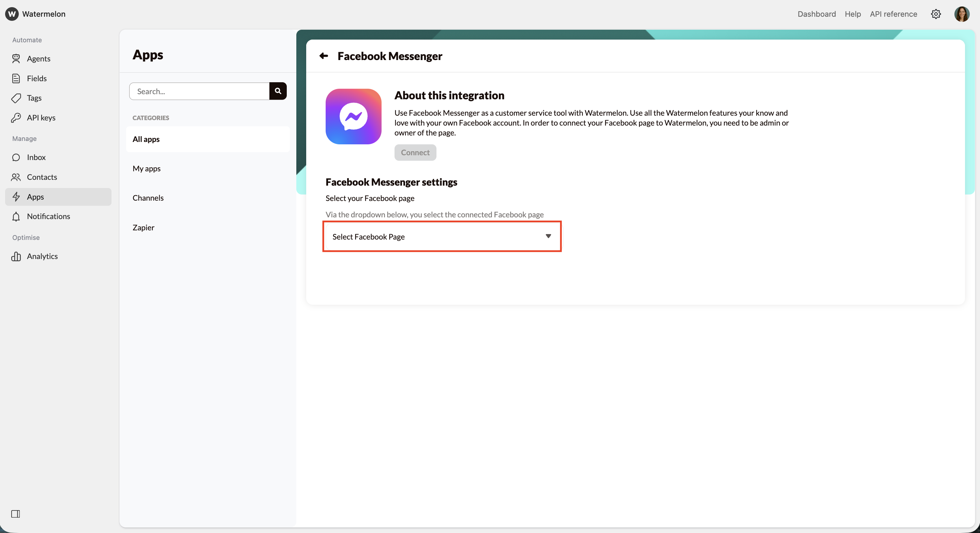Switch to the Dashboard menu item
980x533 pixels.
[816, 14]
